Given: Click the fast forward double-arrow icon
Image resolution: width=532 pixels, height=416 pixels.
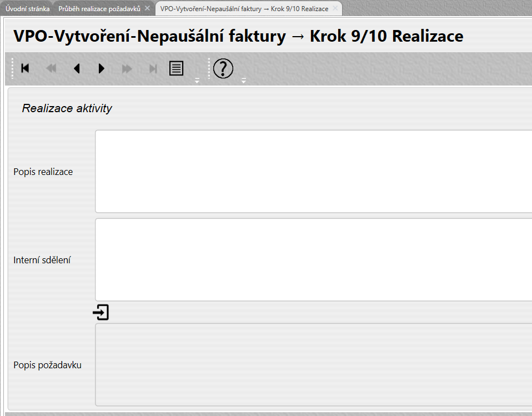Looking at the screenshot, I should [127, 68].
